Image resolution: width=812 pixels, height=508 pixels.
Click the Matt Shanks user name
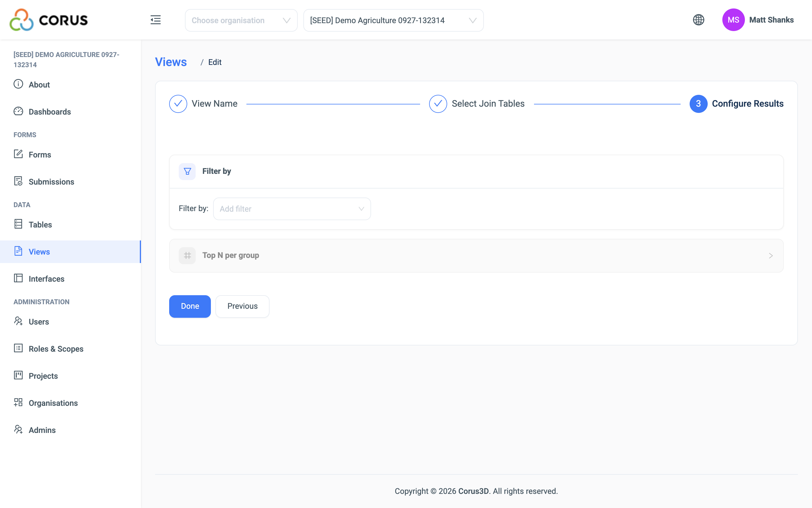coord(771,20)
